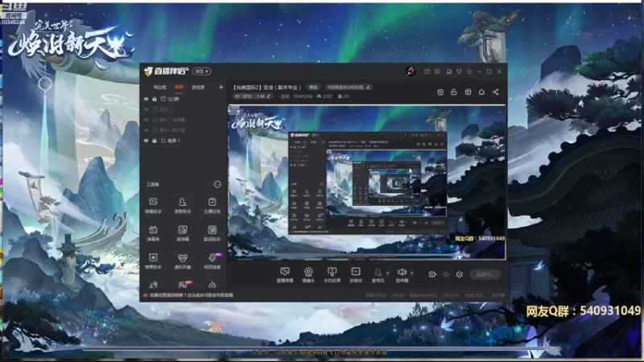Image resolution: width=644 pixels, height=362 pixels.
Task: Click room number 10345244
Action: point(303,97)
